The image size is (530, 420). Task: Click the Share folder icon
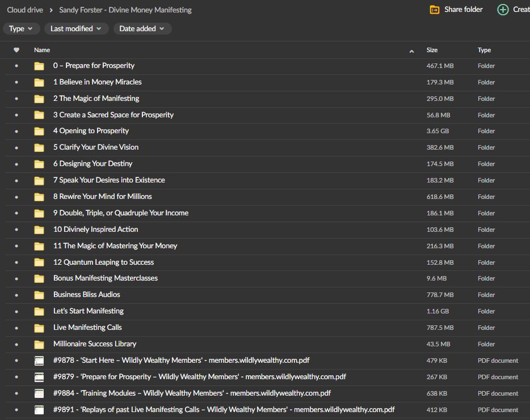click(x=435, y=10)
